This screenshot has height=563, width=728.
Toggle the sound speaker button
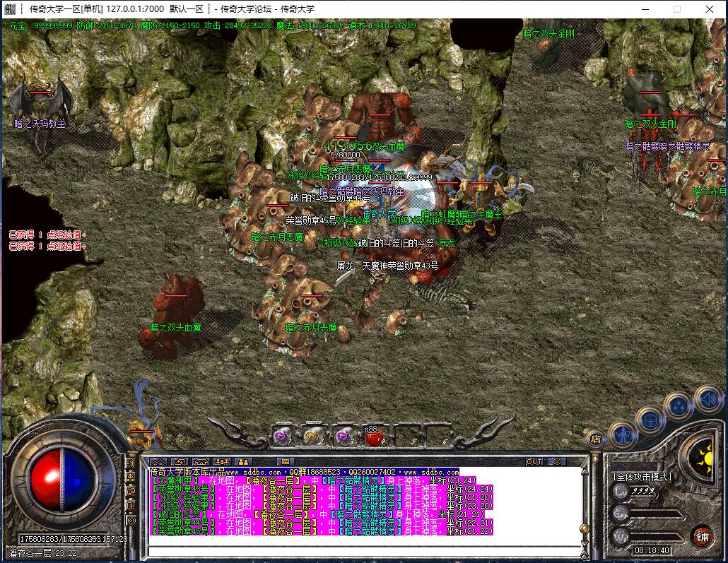tap(708, 398)
